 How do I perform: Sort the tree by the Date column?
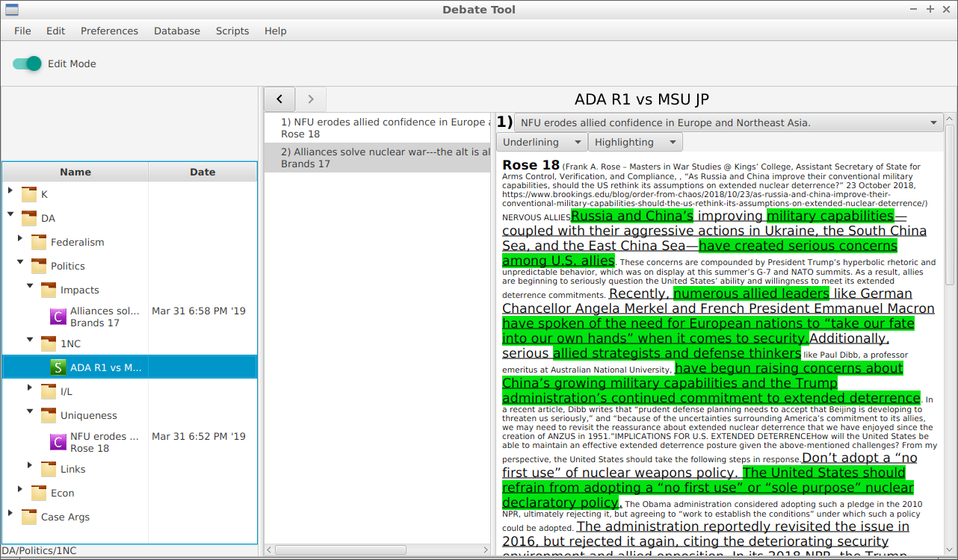pyautogui.click(x=203, y=172)
